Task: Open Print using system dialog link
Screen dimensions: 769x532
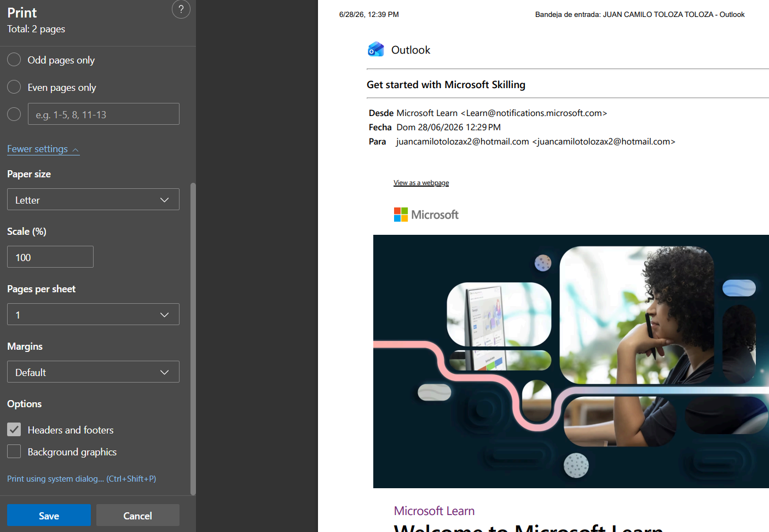Action: tap(82, 479)
